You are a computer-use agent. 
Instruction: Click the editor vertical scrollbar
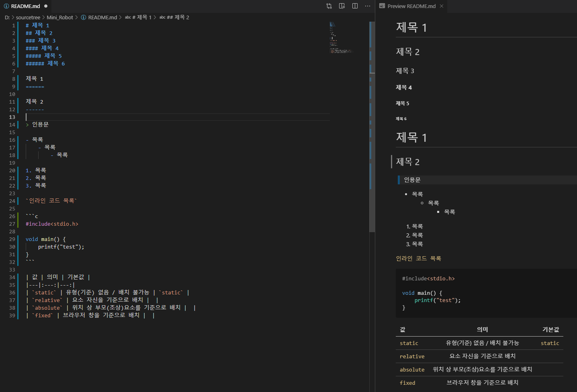[372, 127]
